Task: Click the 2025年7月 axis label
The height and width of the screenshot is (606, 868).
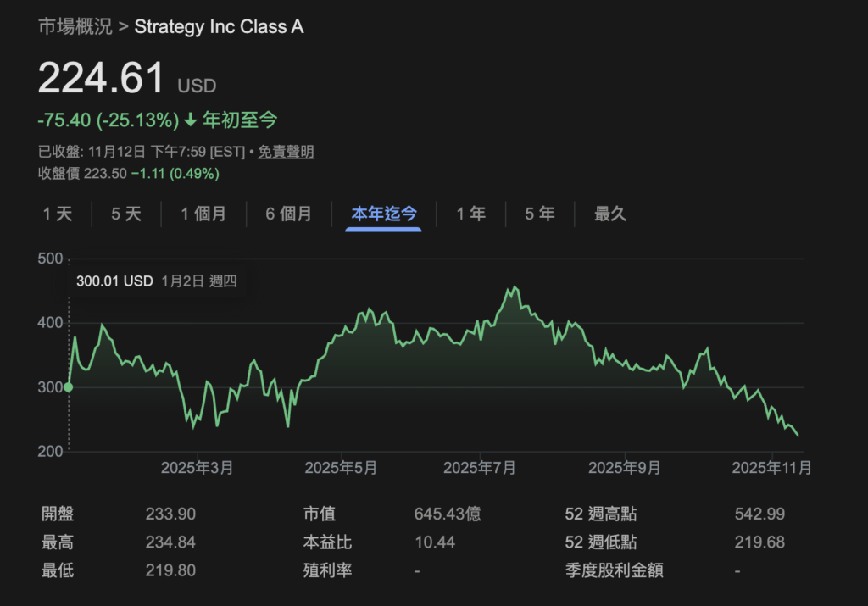Action: coord(478,467)
